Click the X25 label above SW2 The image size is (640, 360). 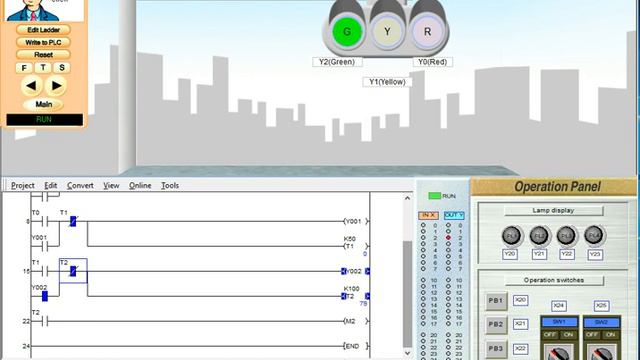601,306
